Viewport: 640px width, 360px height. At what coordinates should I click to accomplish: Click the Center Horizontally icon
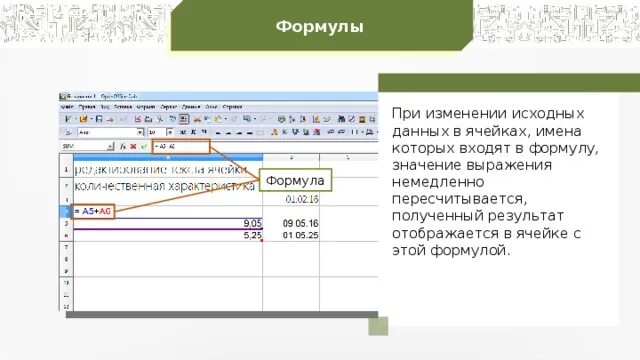[x=229, y=132]
